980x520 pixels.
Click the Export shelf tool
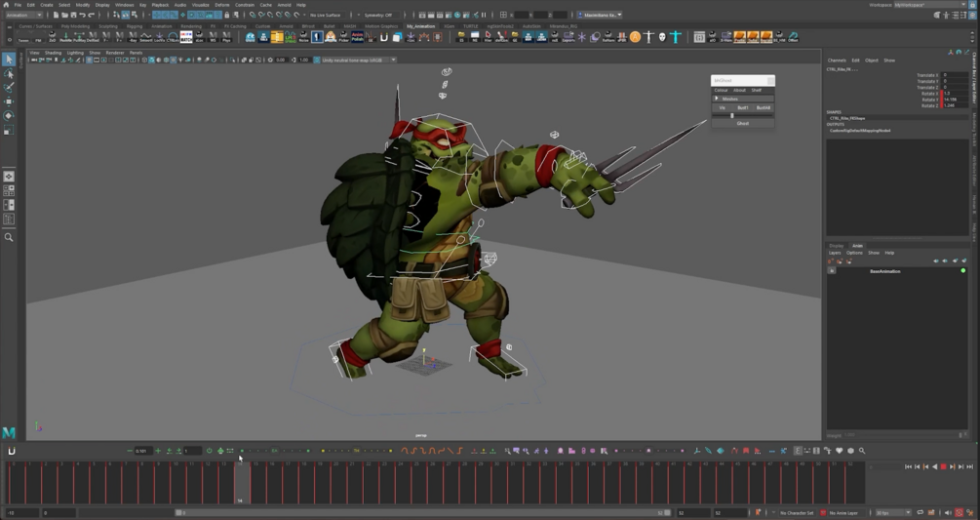pyautogui.click(x=568, y=37)
